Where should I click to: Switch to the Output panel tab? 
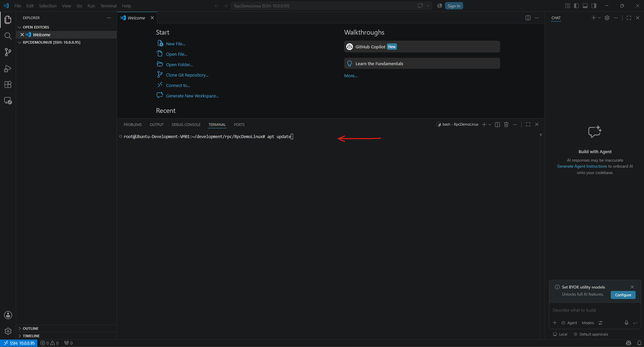157,125
